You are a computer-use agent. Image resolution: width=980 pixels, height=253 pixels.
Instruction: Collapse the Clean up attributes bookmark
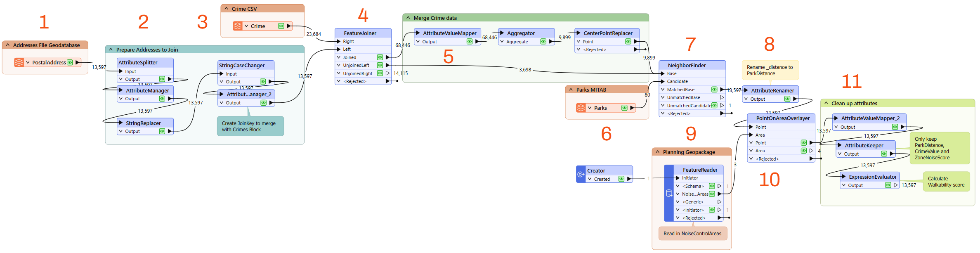pyautogui.click(x=826, y=103)
